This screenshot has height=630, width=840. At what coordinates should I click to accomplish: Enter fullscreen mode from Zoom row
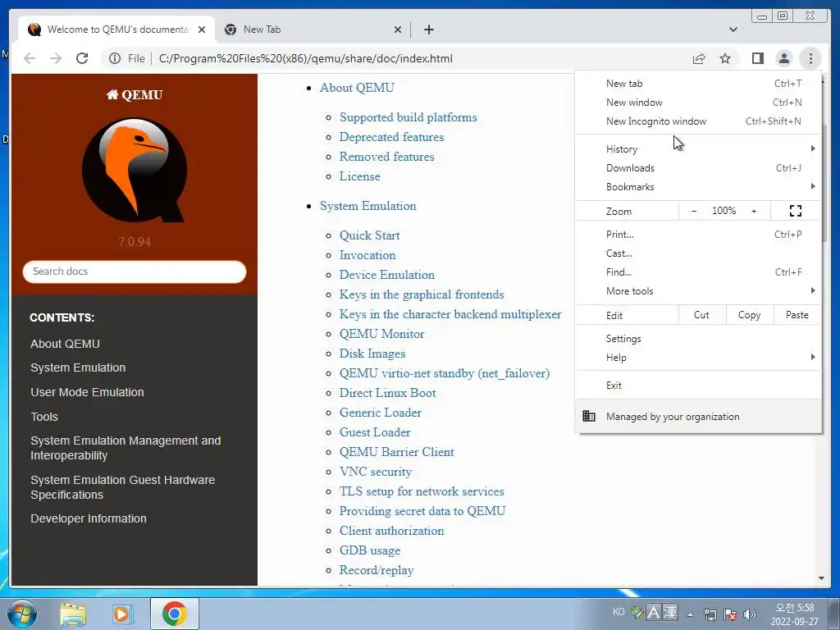796,211
